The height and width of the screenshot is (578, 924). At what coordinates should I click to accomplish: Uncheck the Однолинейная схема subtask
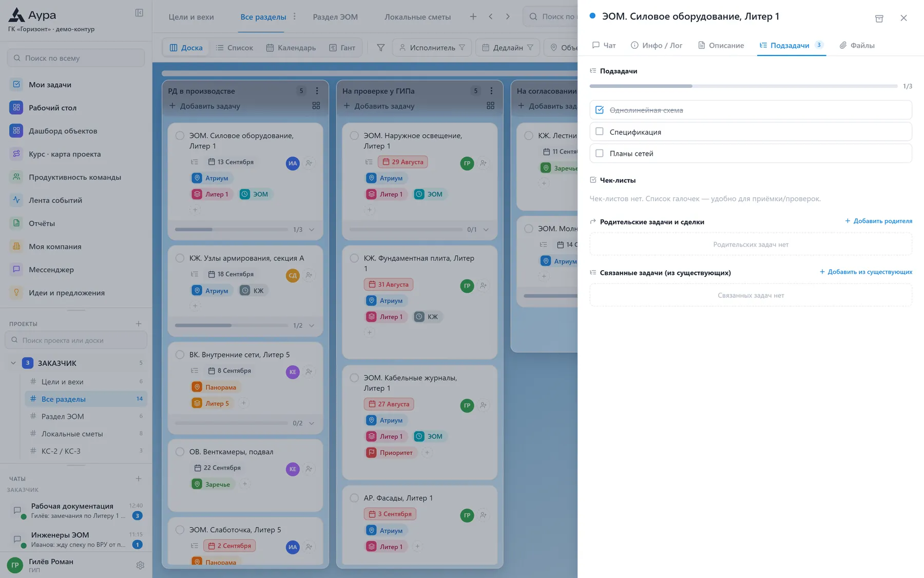click(x=600, y=110)
